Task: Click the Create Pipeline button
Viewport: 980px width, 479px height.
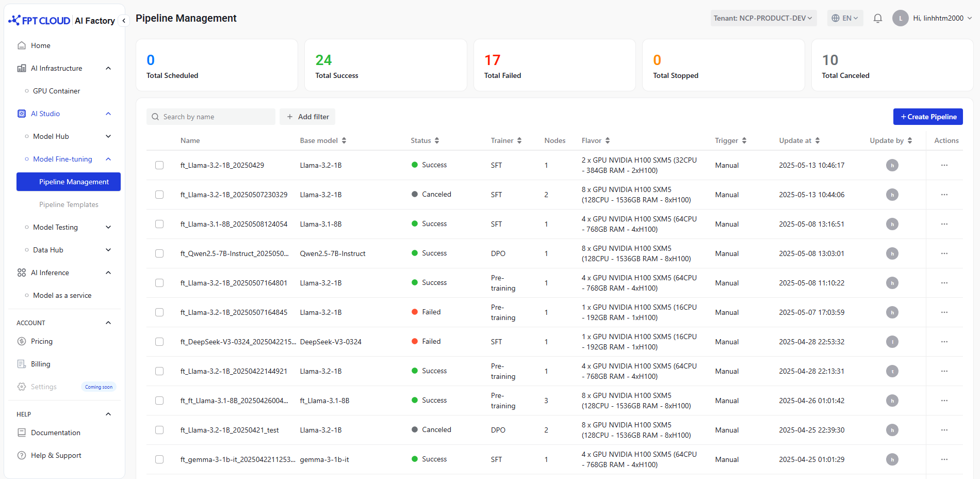Action: [928, 117]
